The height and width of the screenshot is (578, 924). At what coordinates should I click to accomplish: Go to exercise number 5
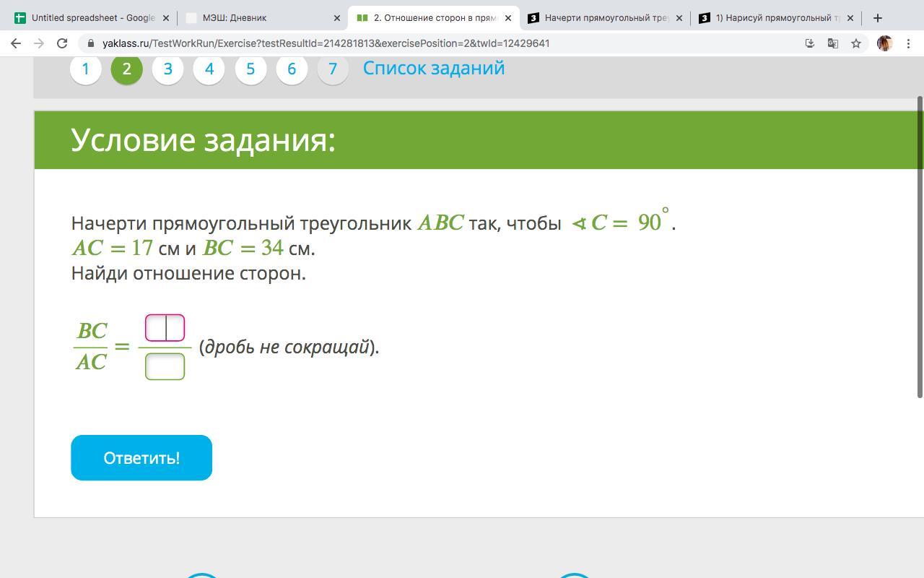pyautogui.click(x=250, y=69)
